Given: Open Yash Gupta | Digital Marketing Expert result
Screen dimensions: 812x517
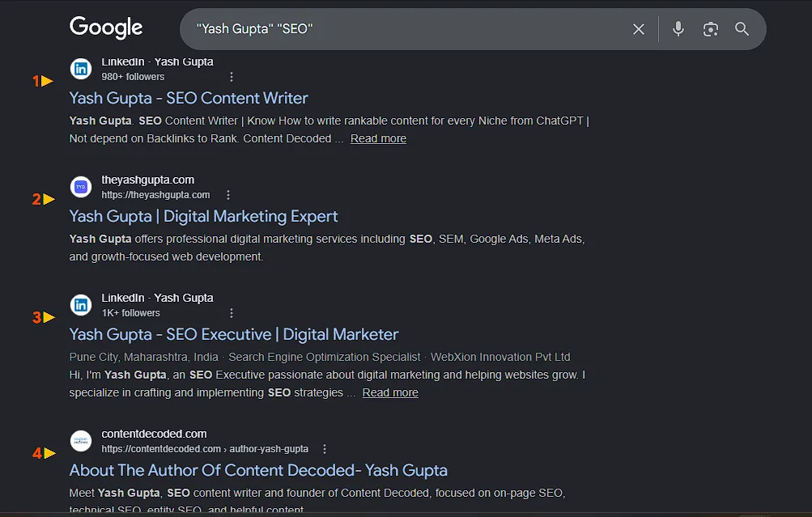Looking at the screenshot, I should (x=203, y=216).
